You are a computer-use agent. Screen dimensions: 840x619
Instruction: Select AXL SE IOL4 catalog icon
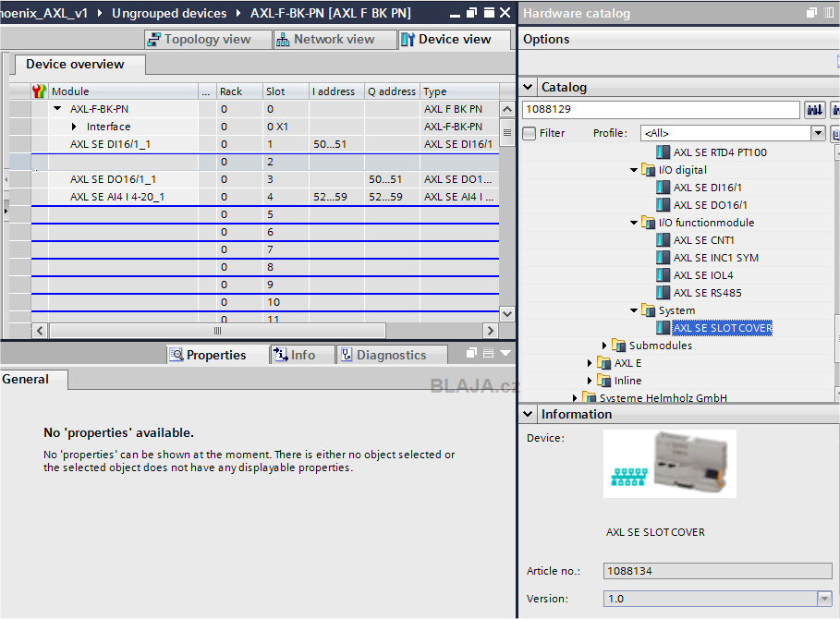point(663,275)
